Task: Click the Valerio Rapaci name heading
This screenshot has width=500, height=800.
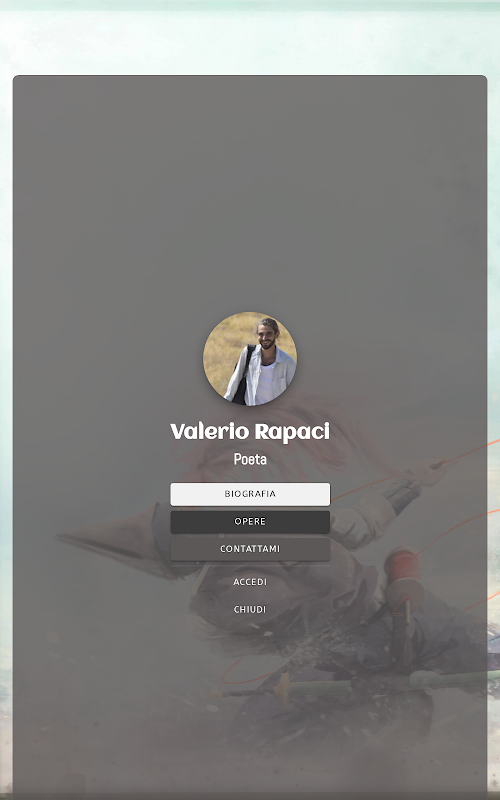Action: point(250,432)
